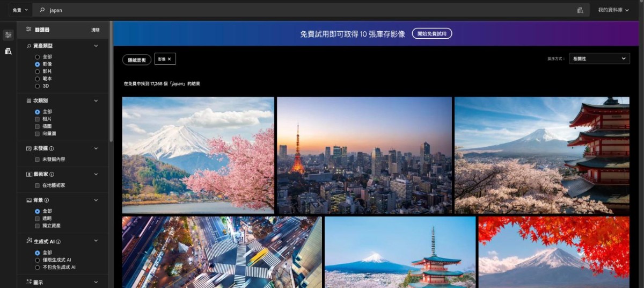Click the 隱藏面板 button
644x288 pixels.
coord(137,60)
